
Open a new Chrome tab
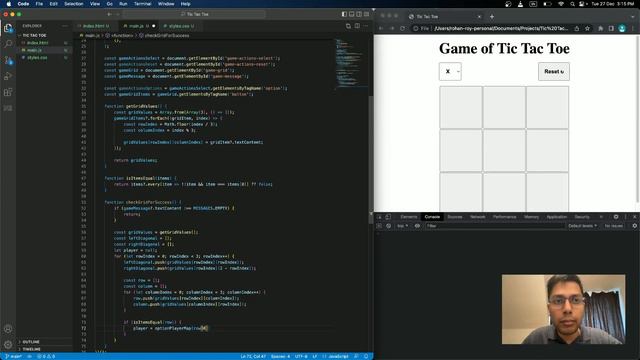point(492,17)
